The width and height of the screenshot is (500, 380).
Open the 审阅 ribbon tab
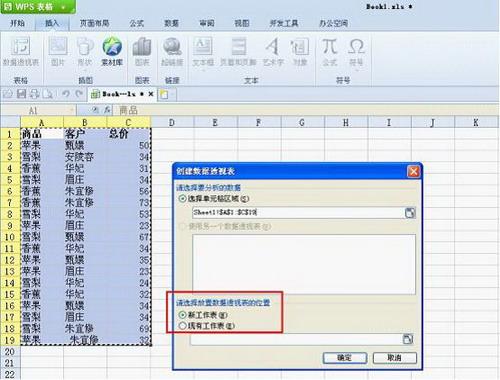point(207,23)
